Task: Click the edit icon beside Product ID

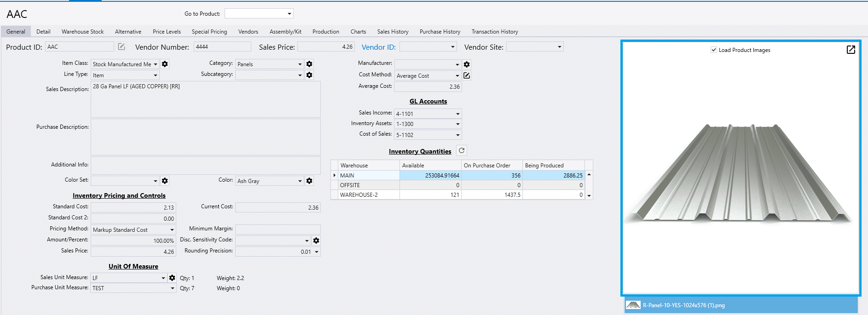Action: pos(122,46)
